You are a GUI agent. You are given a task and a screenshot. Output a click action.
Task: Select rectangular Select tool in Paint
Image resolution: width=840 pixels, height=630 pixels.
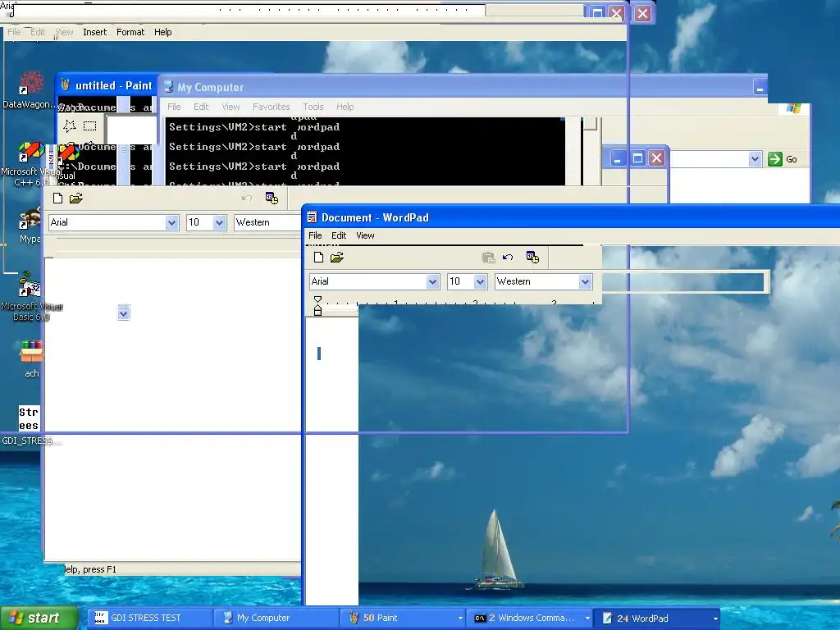(x=90, y=126)
